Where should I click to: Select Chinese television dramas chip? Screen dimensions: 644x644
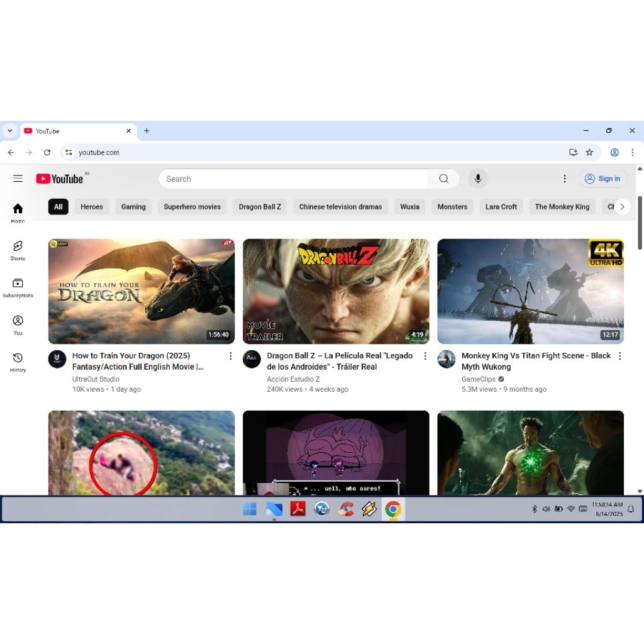(340, 206)
